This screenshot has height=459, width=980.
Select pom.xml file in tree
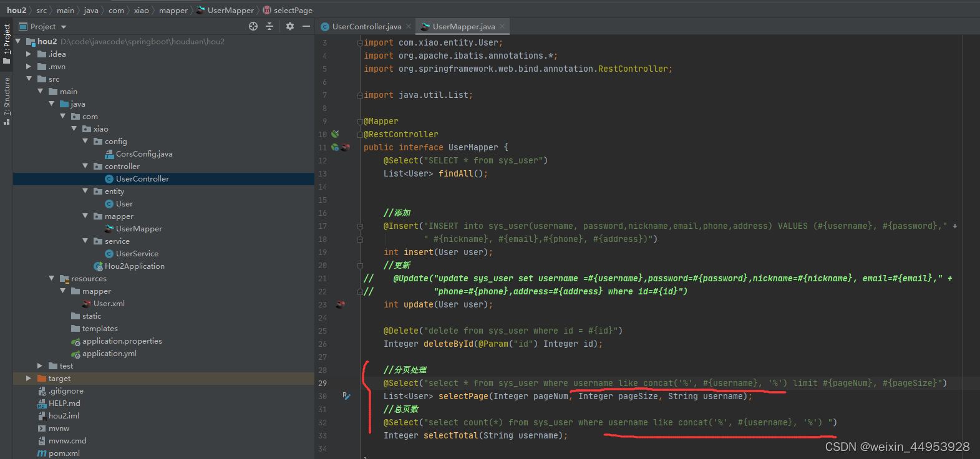click(x=64, y=453)
